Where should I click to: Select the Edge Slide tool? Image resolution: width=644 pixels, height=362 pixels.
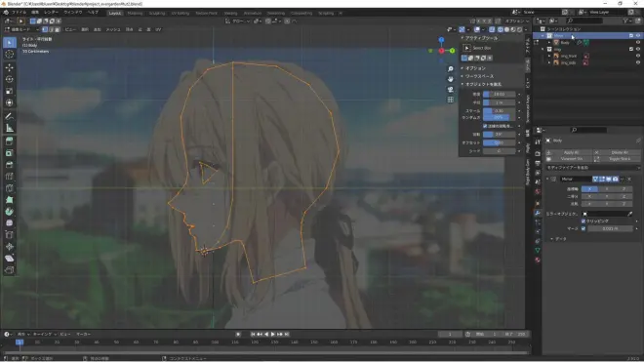pyautogui.click(x=10, y=235)
